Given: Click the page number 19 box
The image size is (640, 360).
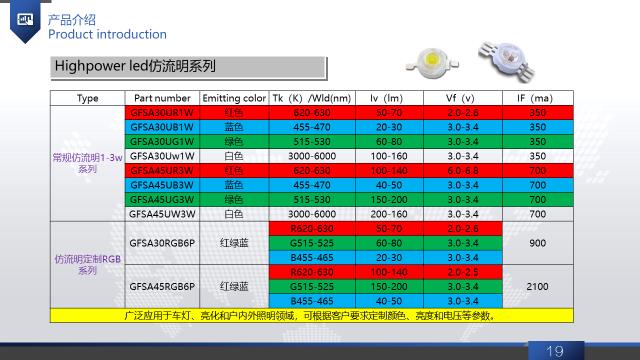Looking at the screenshot, I should click(x=556, y=351).
